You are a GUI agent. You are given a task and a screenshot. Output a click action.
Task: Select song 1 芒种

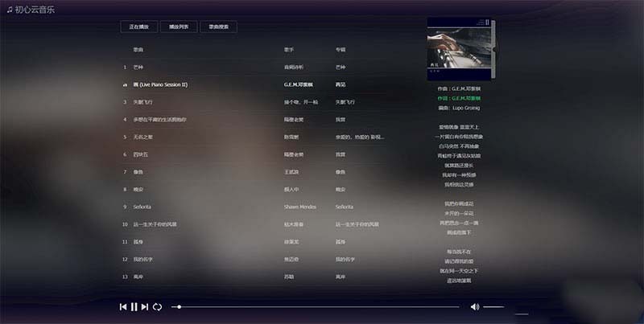click(x=138, y=68)
